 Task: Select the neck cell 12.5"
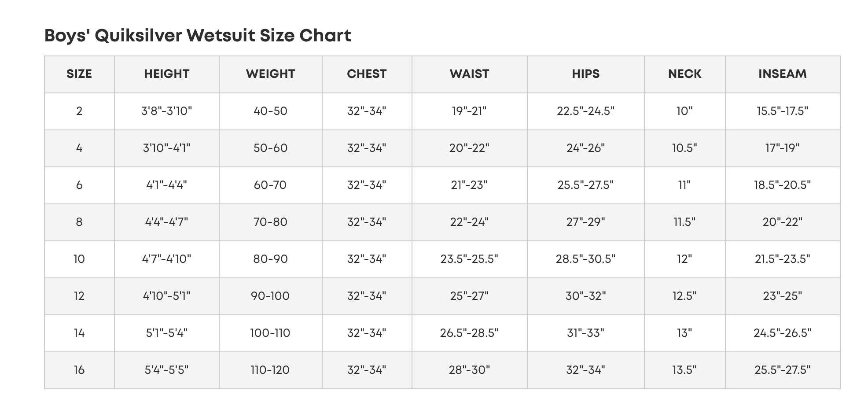tap(684, 296)
